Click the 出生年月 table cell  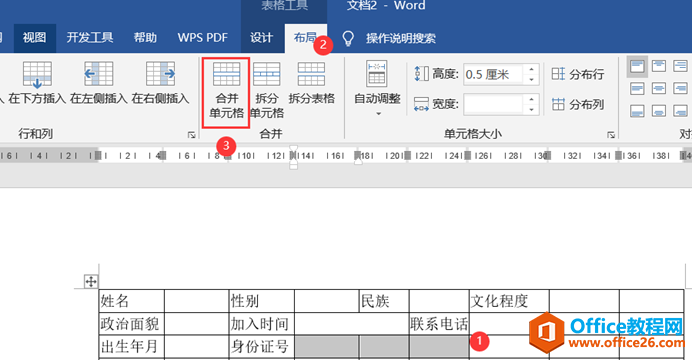[132, 346]
